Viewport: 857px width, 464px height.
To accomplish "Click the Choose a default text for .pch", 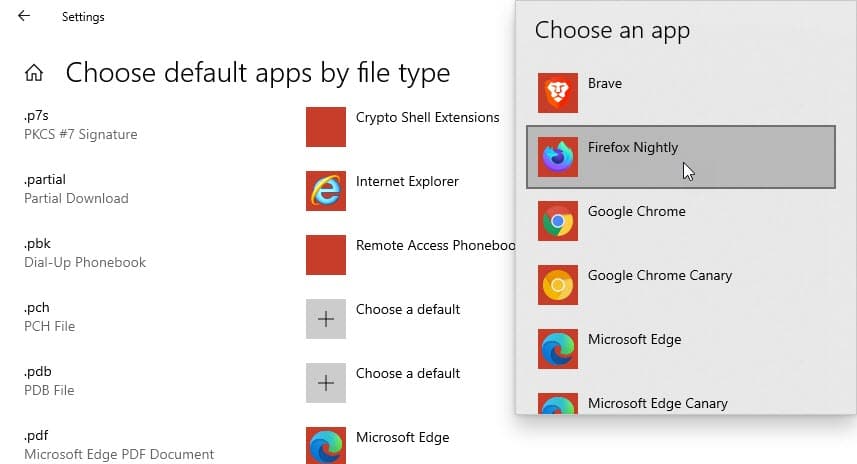I will 408,310.
